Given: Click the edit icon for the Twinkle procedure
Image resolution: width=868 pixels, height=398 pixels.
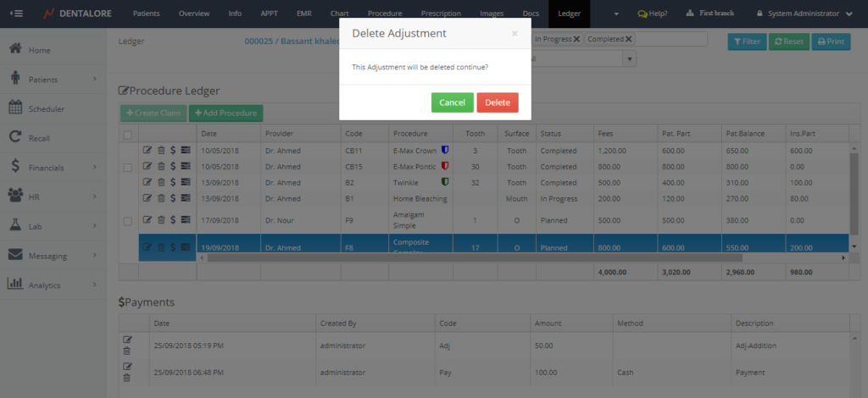Looking at the screenshot, I should coord(147,182).
